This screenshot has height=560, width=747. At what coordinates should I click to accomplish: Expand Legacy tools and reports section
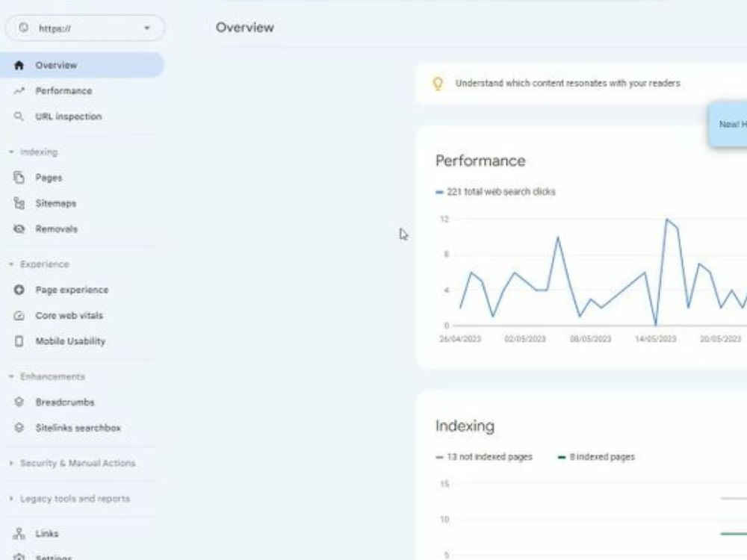69,499
